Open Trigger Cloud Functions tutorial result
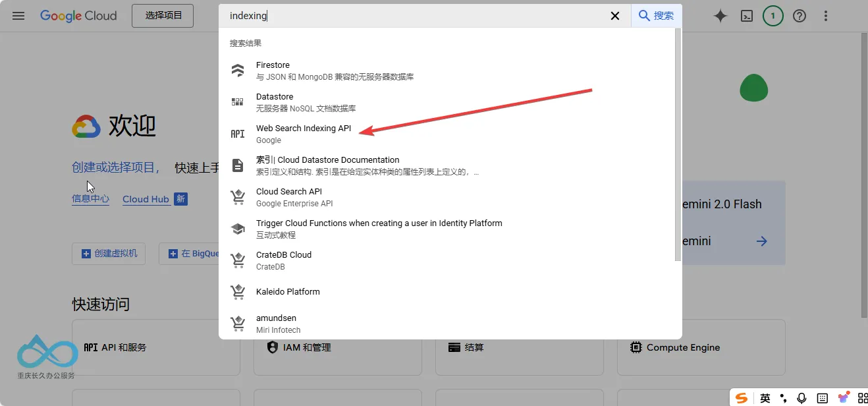 tap(447, 229)
